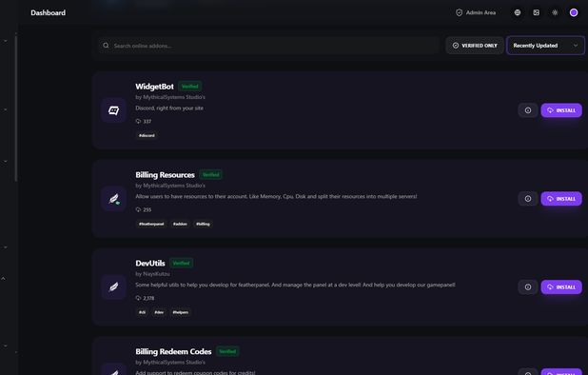
Task: Expand the first sidebar section chevron
Action: click(6, 41)
